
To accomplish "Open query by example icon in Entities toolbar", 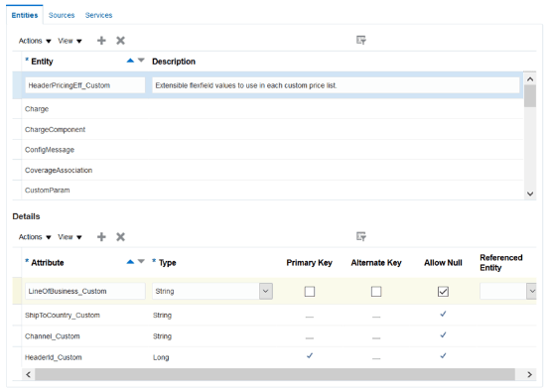I will point(361,40).
